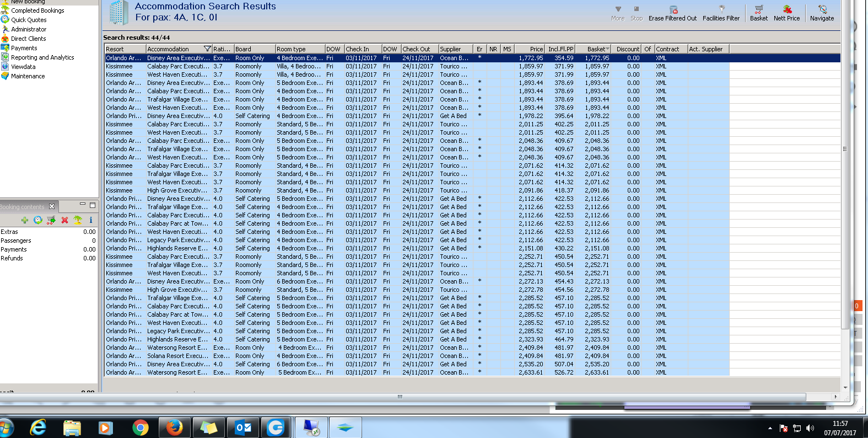This screenshot has height=438, width=868.
Task: Open Viewdata in sidebar
Action: 23,67
